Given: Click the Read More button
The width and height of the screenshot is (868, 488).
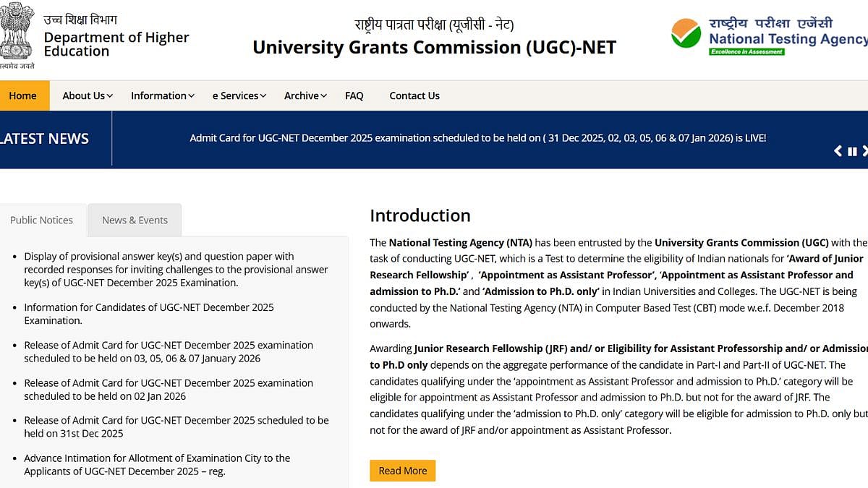Looking at the screenshot, I should click(402, 470).
